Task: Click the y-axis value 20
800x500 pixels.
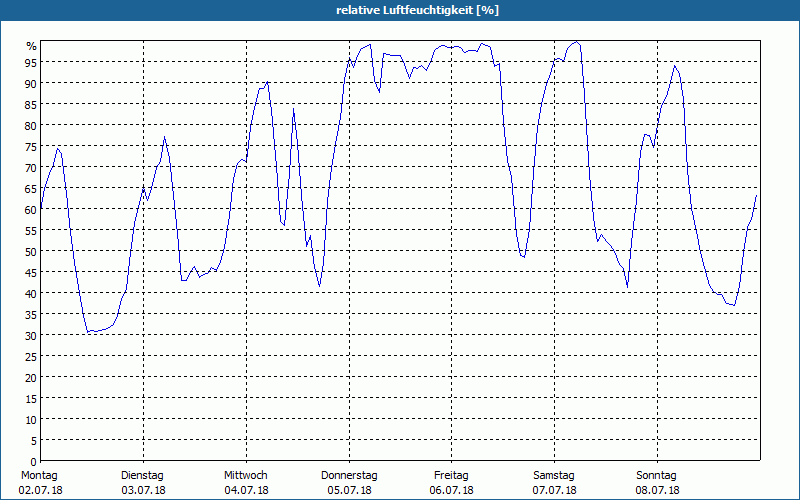Action: tap(31, 378)
